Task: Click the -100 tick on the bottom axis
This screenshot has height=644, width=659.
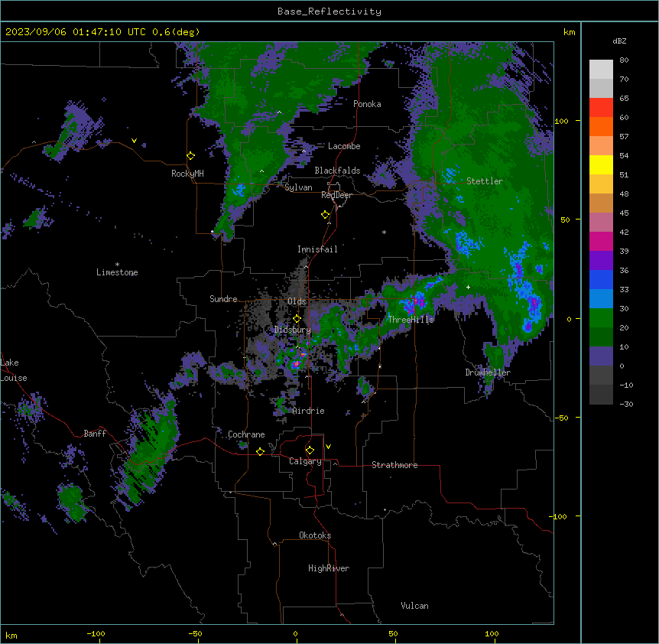Action: 96,634
